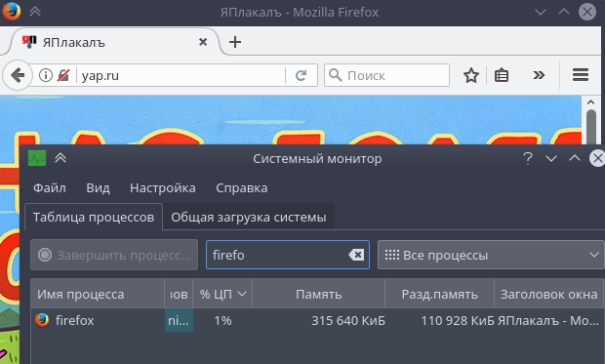Go back with the back arrow
605x364 pixels.
click(18, 75)
